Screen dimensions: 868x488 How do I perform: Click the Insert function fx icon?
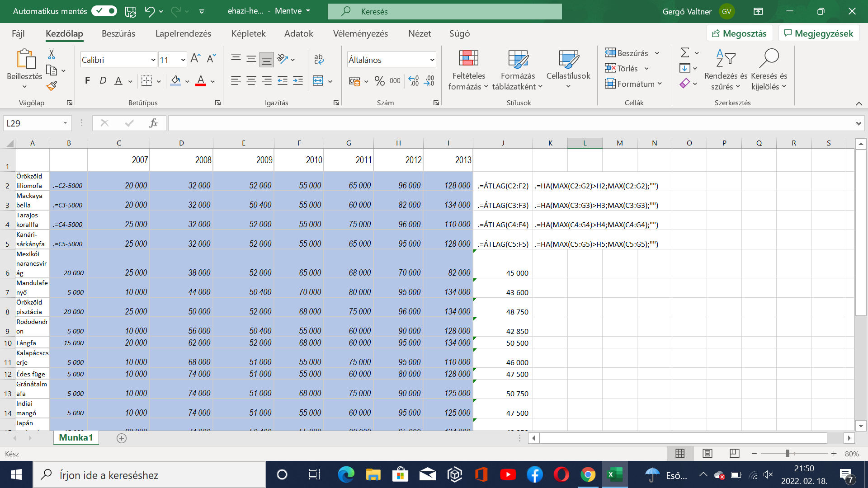(x=153, y=123)
